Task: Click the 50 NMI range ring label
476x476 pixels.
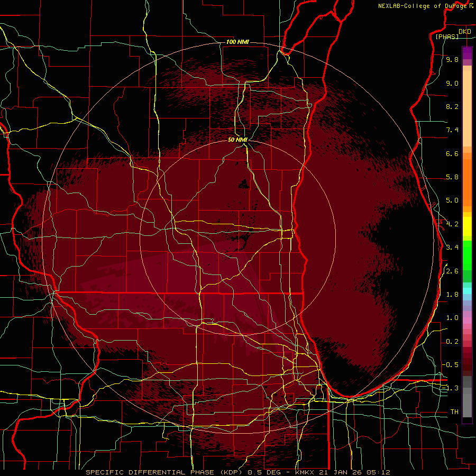Action: click(x=237, y=140)
